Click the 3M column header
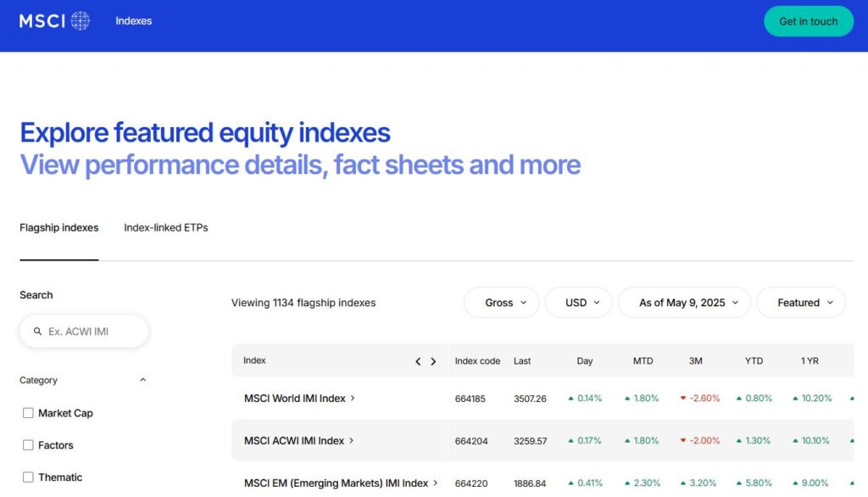 [696, 361]
